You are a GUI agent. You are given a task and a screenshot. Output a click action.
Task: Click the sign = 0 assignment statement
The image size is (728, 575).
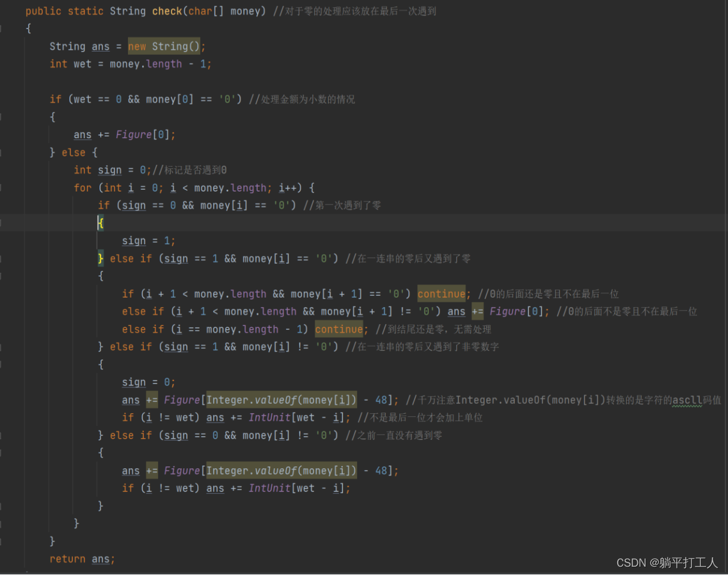(149, 382)
